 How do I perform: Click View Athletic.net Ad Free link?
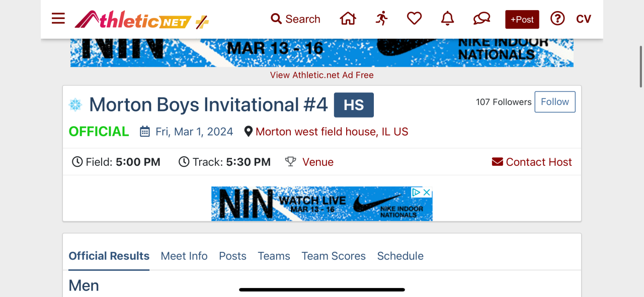[322, 75]
